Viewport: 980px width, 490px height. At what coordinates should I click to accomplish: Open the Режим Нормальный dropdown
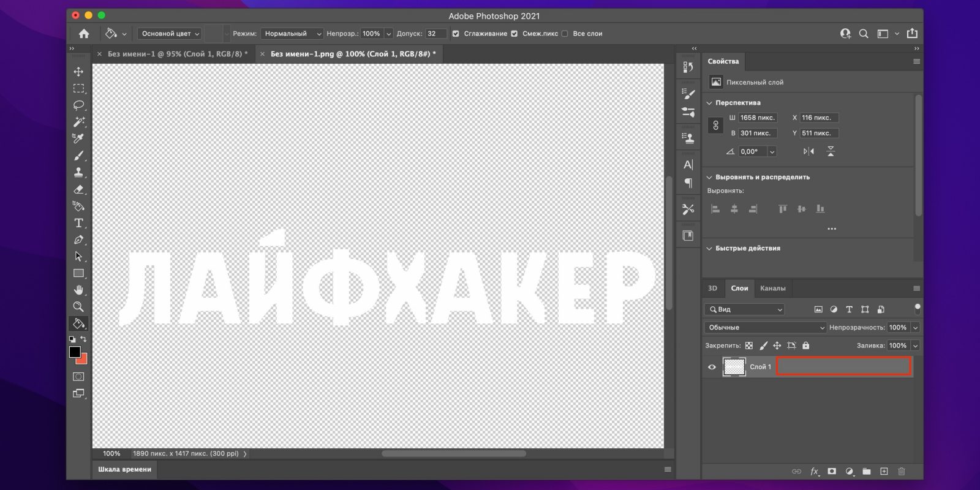coord(292,34)
